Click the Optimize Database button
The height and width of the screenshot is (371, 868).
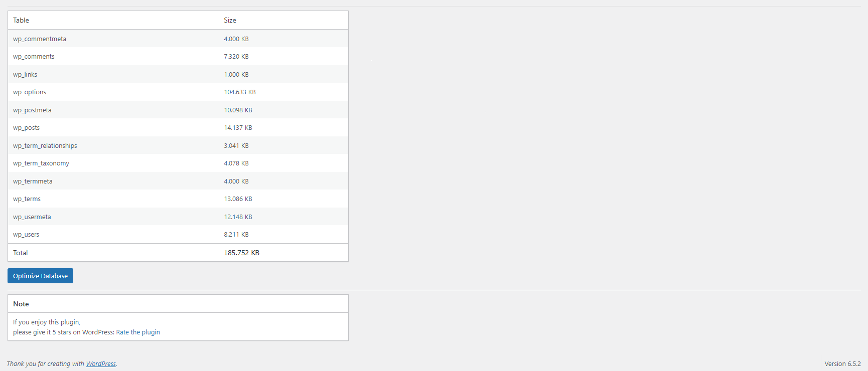(40, 276)
